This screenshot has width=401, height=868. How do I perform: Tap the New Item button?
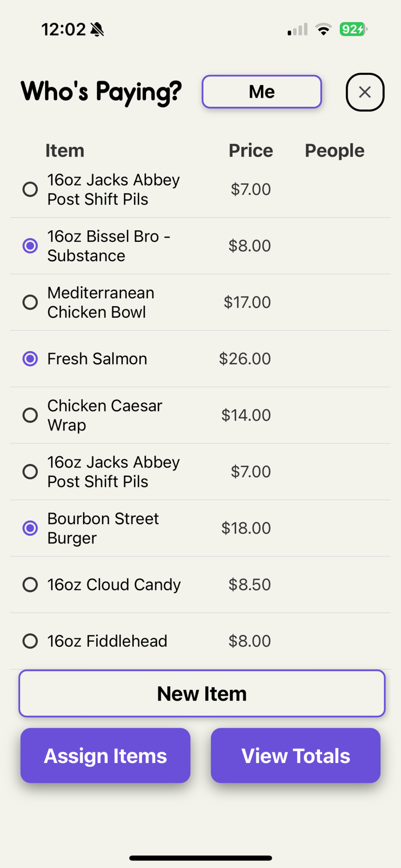tap(202, 694)
